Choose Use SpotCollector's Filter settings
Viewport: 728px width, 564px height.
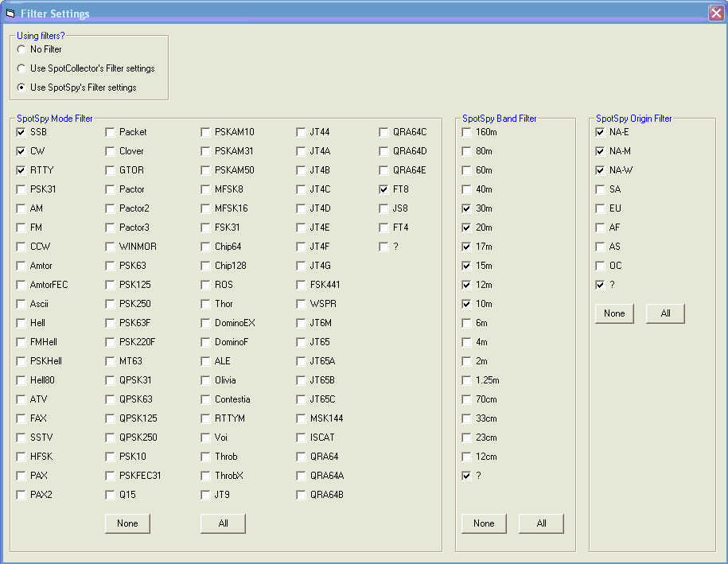21,68
